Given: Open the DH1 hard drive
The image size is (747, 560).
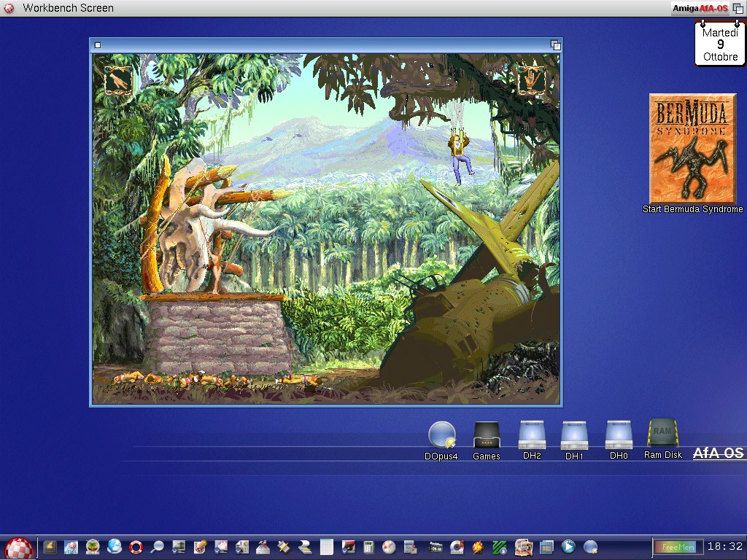Looking at the screenshot, I should coord(574,435).
